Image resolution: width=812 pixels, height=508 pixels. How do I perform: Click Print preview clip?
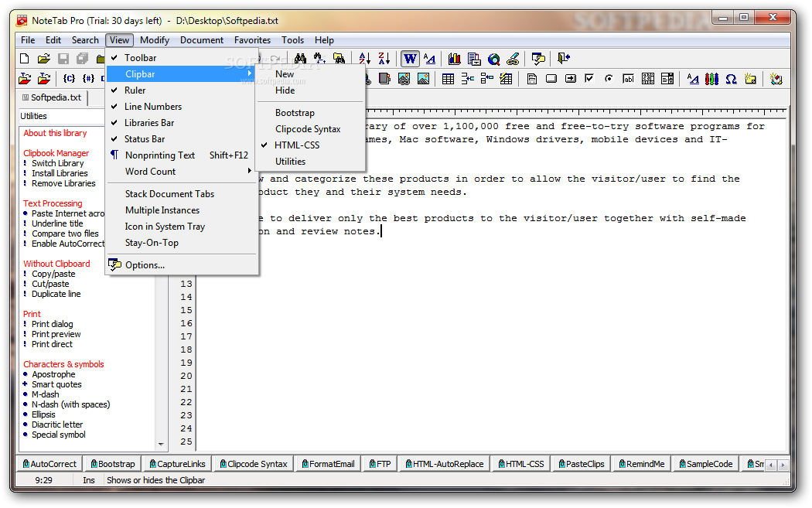pyautogui.click(x=56, y=334)
